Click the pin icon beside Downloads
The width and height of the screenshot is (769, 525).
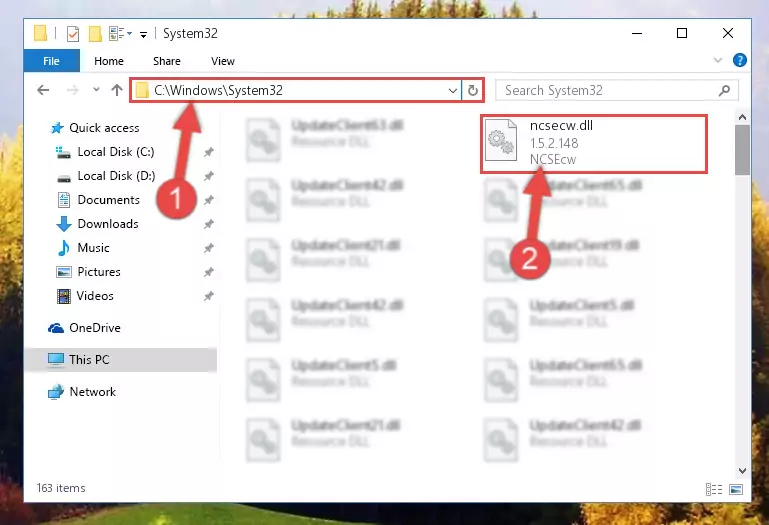209,224
